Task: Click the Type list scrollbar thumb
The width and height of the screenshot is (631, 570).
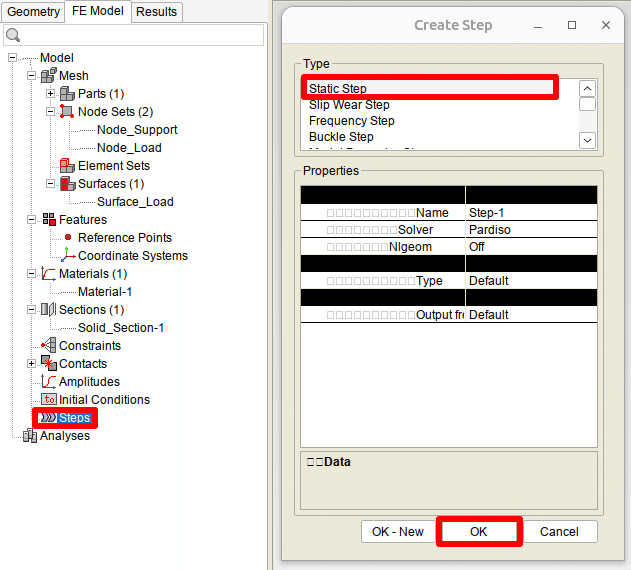Action: point(587,104)
